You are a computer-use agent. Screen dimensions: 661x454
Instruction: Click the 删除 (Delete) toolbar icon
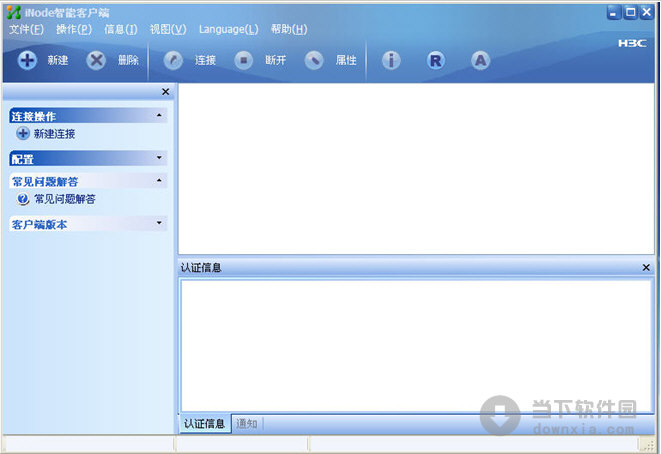click(96, 61)
